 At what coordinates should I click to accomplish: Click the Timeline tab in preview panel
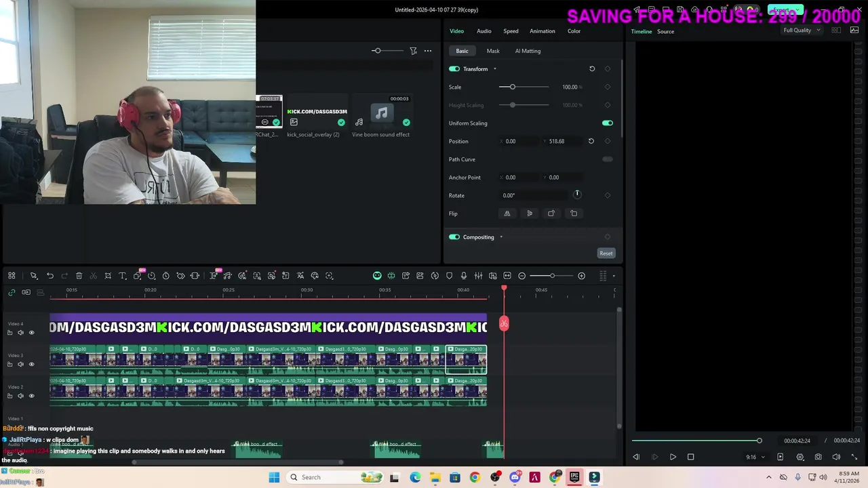642,32
